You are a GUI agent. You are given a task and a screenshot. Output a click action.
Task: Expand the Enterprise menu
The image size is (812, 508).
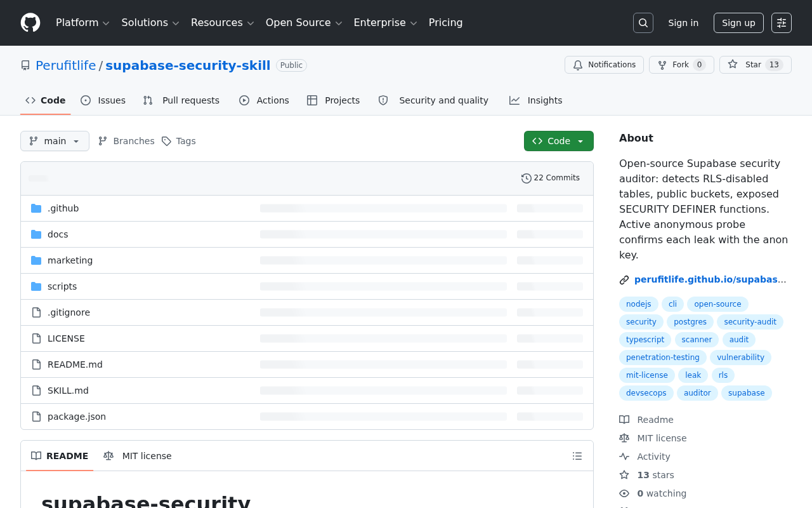pyautogui.click(x=385, y=23)
